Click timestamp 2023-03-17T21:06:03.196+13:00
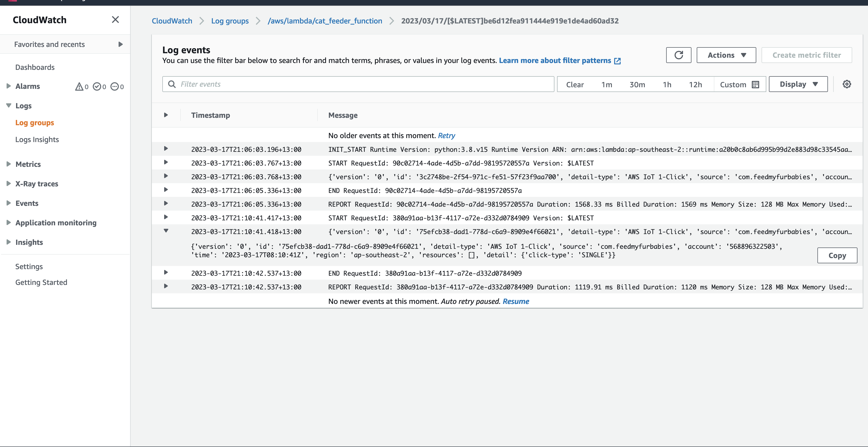This screenshot has height=447, width=868. pos(246,149)
